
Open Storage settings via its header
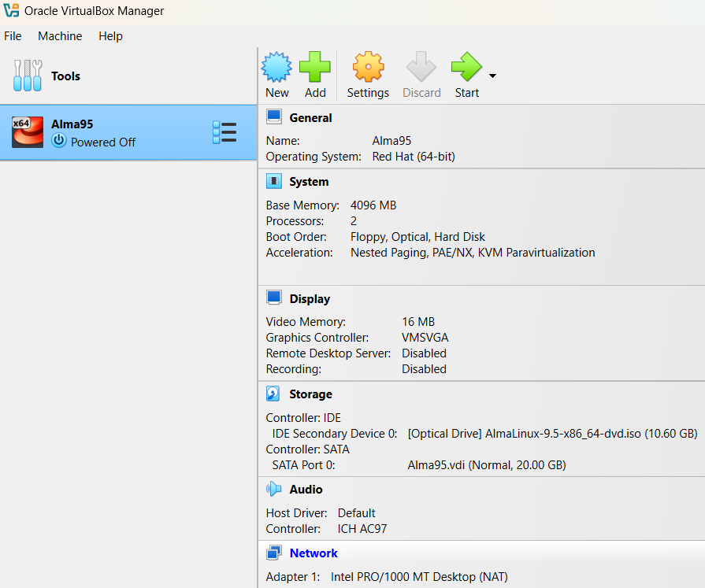[x=310, y=394]
